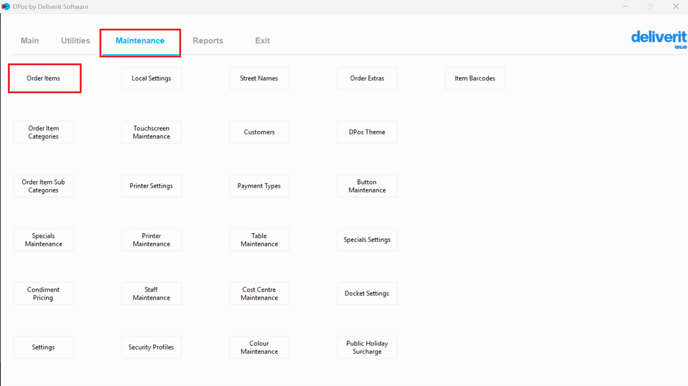Open DPos Theme settings
This screenshot has height=386, width=688.
367,132
